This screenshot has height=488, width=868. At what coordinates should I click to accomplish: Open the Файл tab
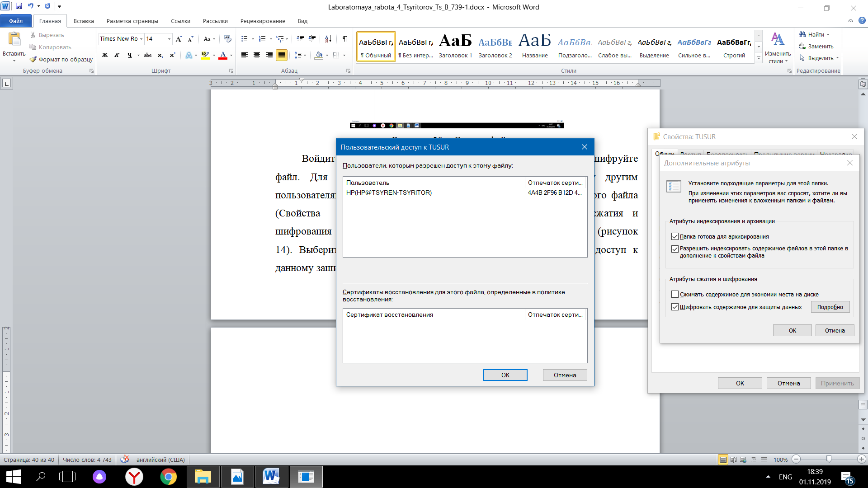[x=16, y=21]
